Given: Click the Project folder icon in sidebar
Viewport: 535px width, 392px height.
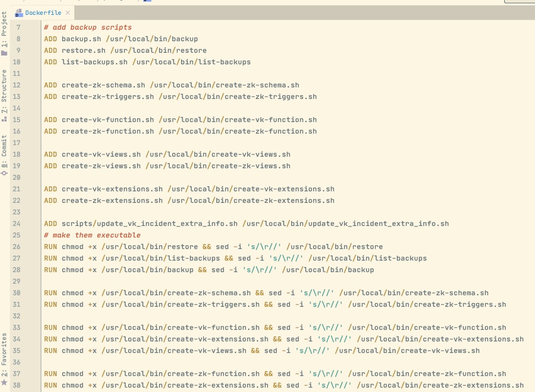Looking at the screenshot, I should tap(4, 53).
